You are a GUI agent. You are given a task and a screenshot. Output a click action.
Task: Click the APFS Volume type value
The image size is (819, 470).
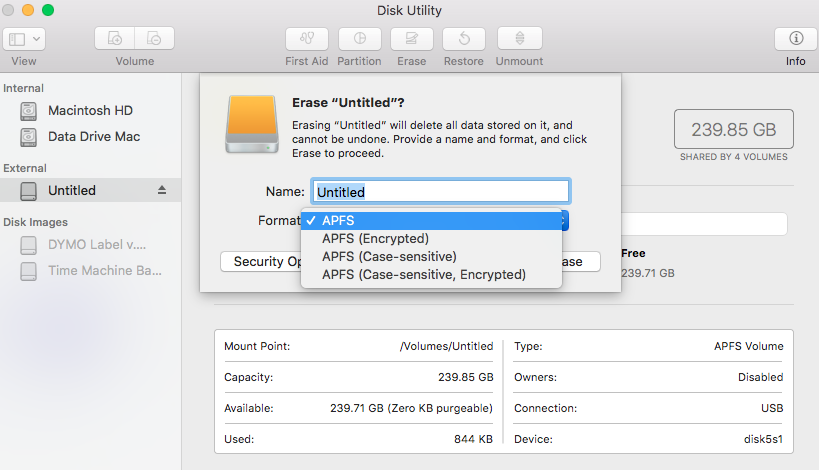pyautogui.click(x=749, y=346)
